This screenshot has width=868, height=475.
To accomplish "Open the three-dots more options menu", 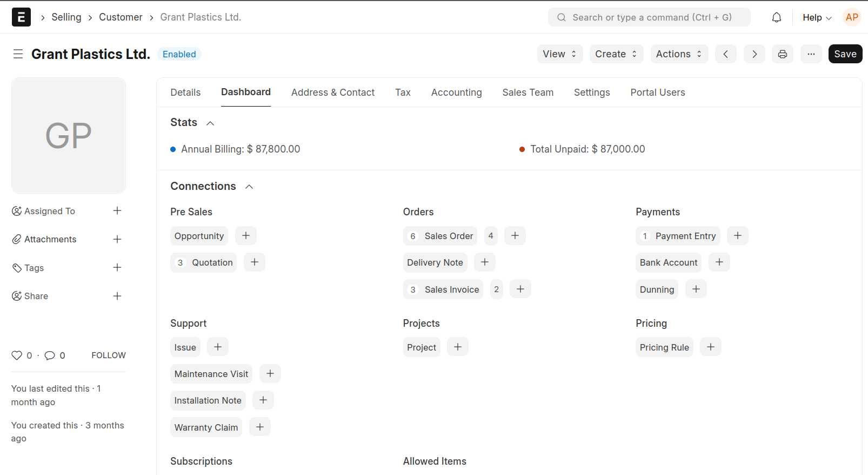I will (811, 54).
